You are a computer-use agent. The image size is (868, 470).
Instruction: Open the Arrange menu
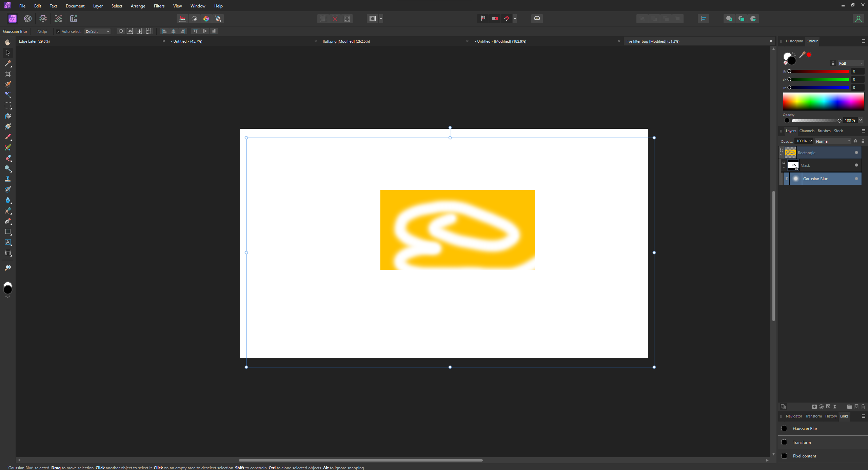tap(138, 6)
